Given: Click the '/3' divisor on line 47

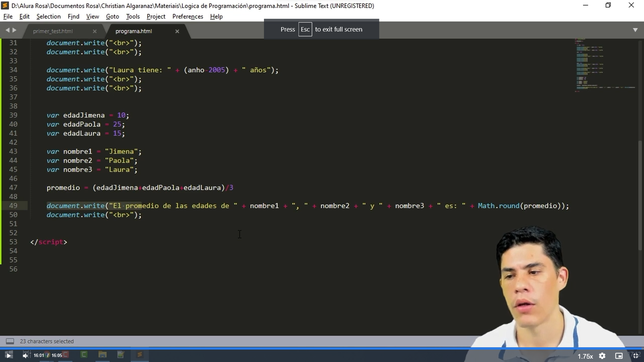Looking at the screenshot, I should click(x=229, y=188).
